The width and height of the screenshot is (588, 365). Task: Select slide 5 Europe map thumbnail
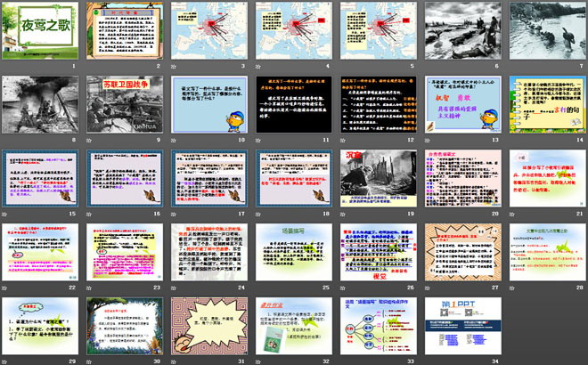[x=379, y=30]
